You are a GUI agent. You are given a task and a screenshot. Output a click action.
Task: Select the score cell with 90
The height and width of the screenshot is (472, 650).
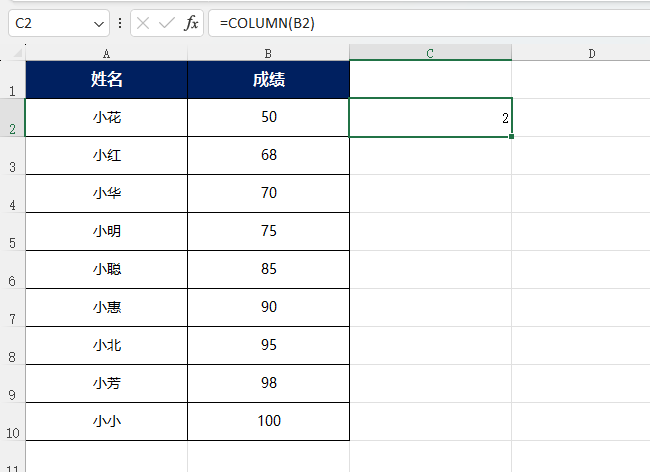269,307
